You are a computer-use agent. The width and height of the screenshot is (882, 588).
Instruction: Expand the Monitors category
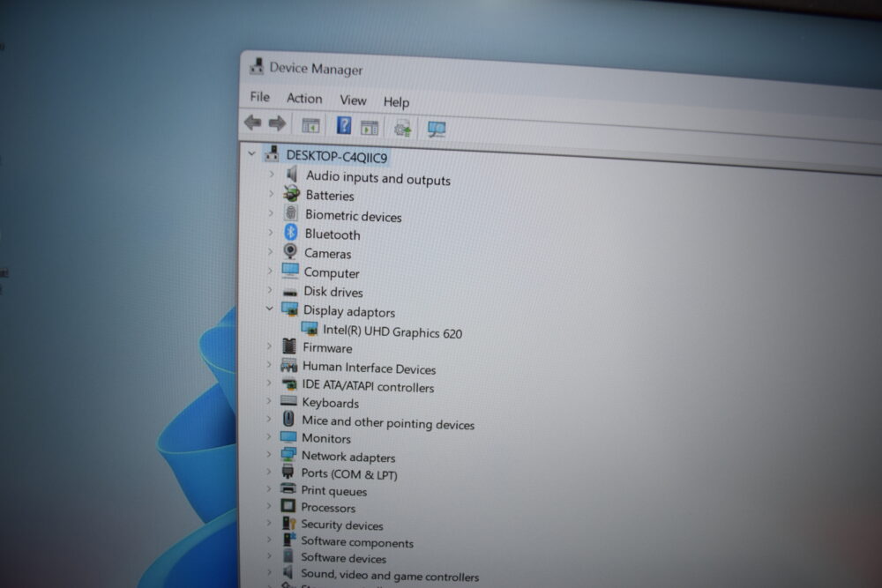(268, 436)
